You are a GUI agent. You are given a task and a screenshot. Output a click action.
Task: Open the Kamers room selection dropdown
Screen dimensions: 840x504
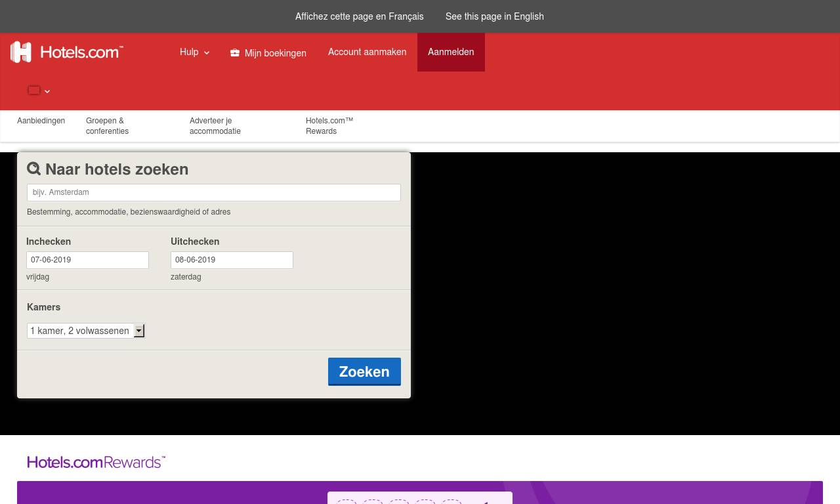[x=86, y=331]
